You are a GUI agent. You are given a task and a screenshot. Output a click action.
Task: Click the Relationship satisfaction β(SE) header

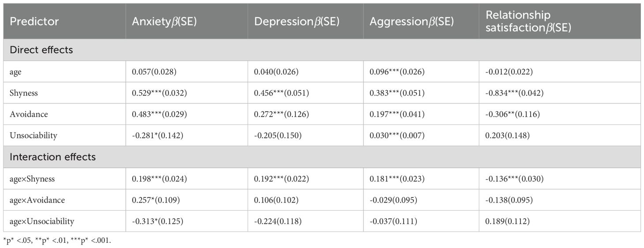(528, 21)
